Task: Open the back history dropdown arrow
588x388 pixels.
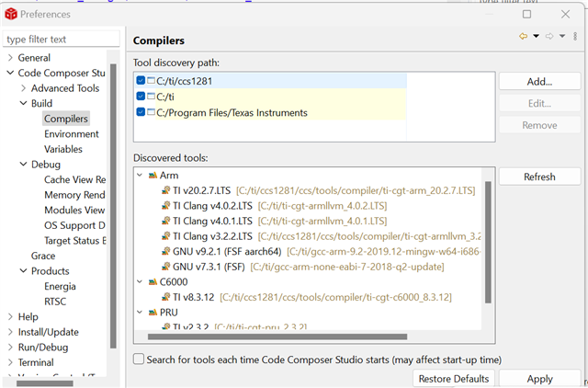Action: point(537,37)
